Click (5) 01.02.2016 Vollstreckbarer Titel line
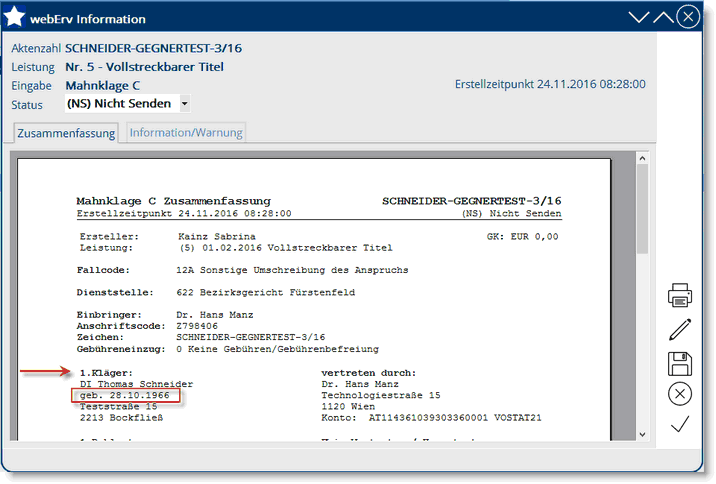This screenshot has height=484, width=716. 286,248
